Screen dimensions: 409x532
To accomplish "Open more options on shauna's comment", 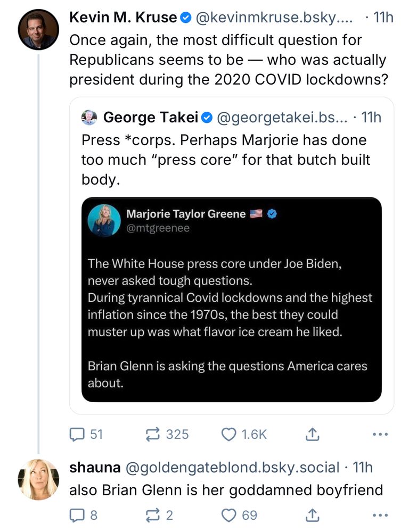I will [381, 515].
